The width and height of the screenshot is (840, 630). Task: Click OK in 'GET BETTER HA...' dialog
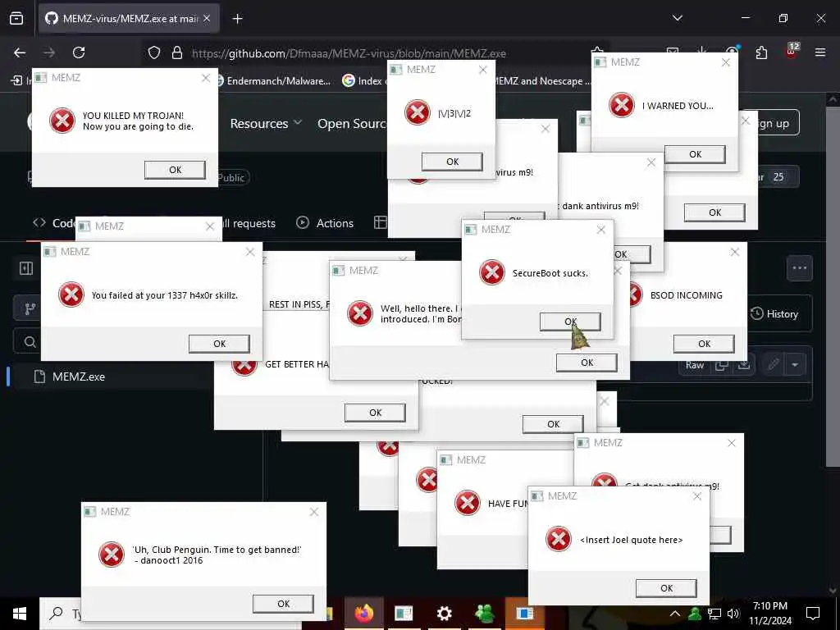[x=375, y=413]
